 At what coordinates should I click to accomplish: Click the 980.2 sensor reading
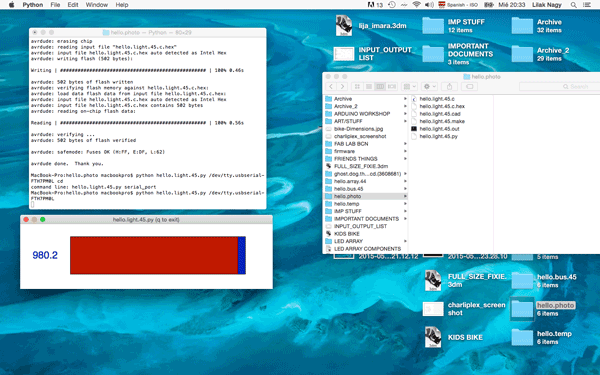[45, 255]
